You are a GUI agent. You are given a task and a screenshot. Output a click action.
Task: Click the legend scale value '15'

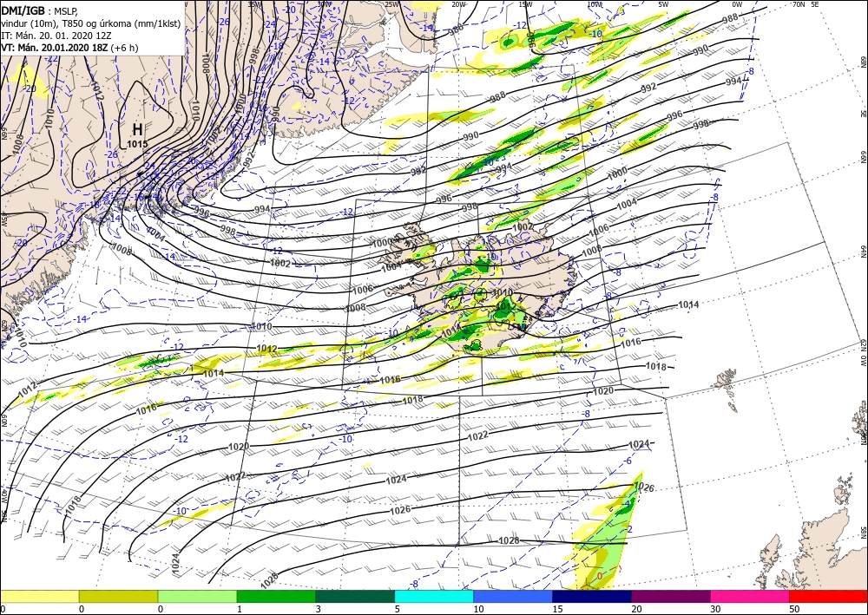point(557,609)
